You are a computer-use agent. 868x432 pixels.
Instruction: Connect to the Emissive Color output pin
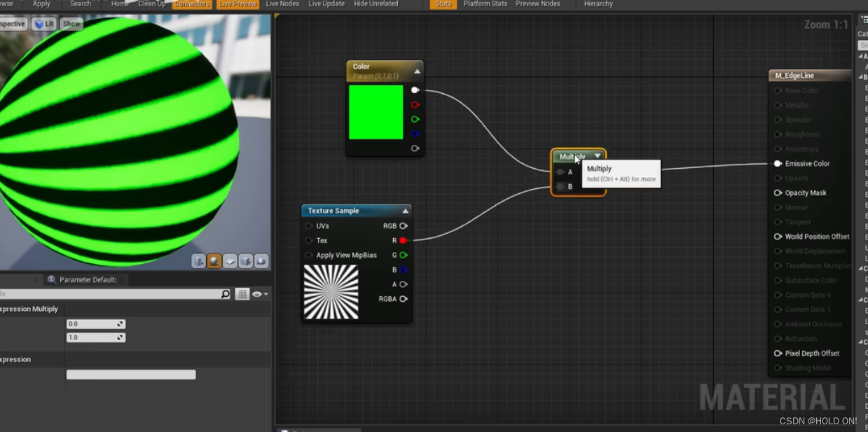(x=777, y=163)
